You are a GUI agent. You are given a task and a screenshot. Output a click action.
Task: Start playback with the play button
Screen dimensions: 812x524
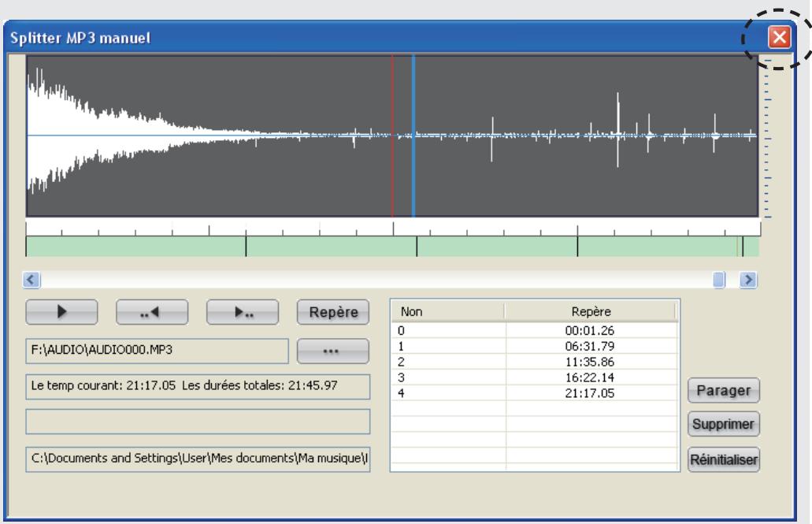tap(61, 312)
